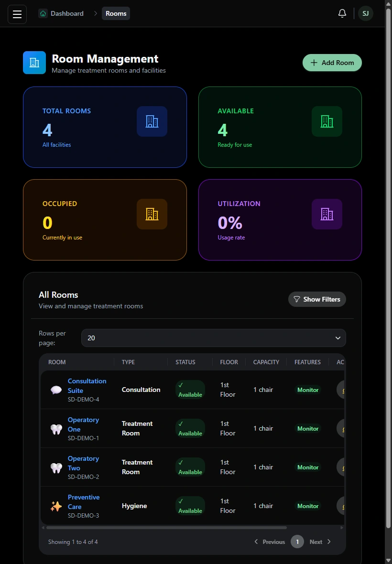Go to the Next page
The height and width of the screenshot is (564, 392).
[320, 542]
